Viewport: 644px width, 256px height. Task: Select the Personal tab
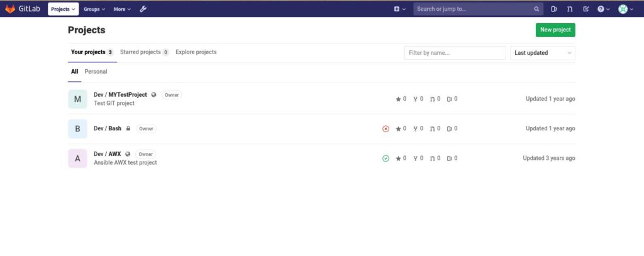click(96, 72)
